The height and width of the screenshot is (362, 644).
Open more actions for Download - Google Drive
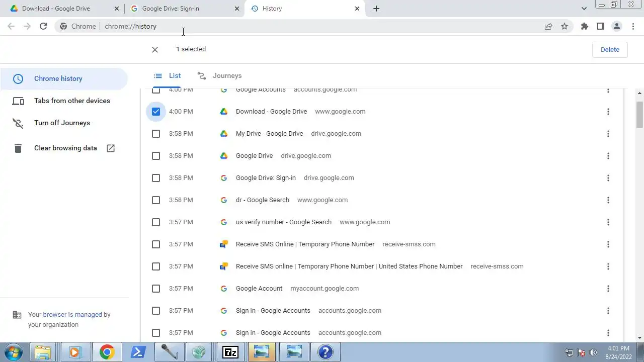[608, 112]
